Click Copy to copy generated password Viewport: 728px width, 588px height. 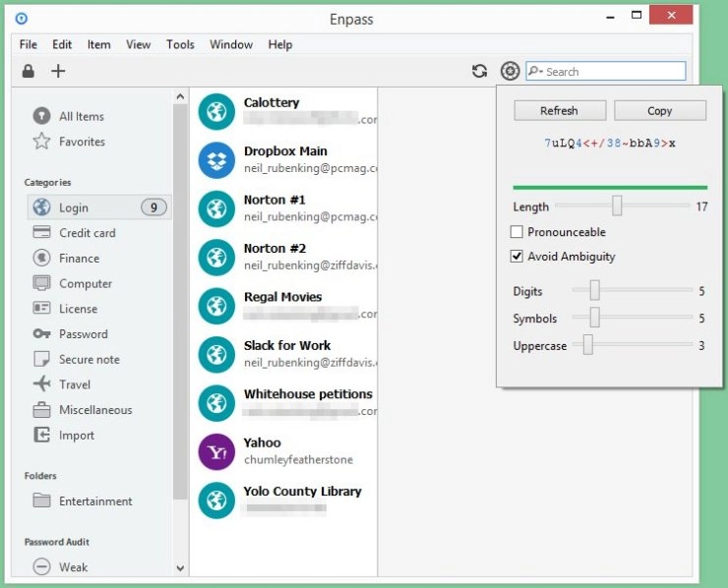click(x=660, y=110)
